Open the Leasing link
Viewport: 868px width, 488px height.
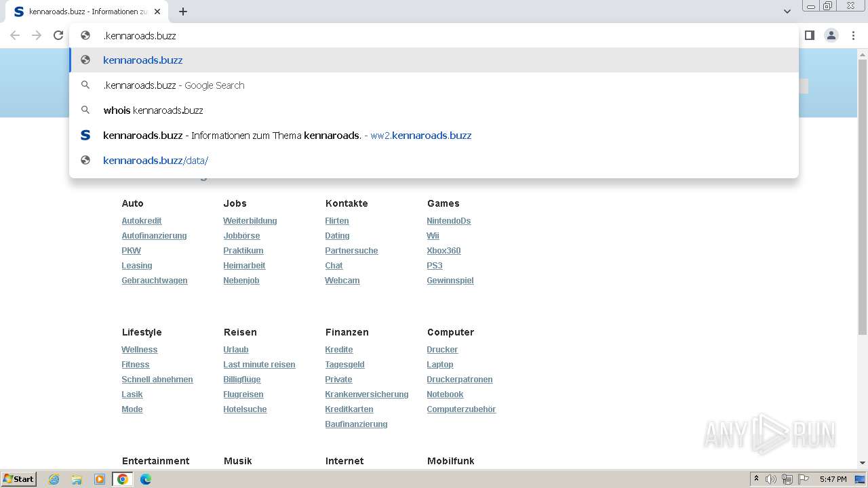pos(136,266)
